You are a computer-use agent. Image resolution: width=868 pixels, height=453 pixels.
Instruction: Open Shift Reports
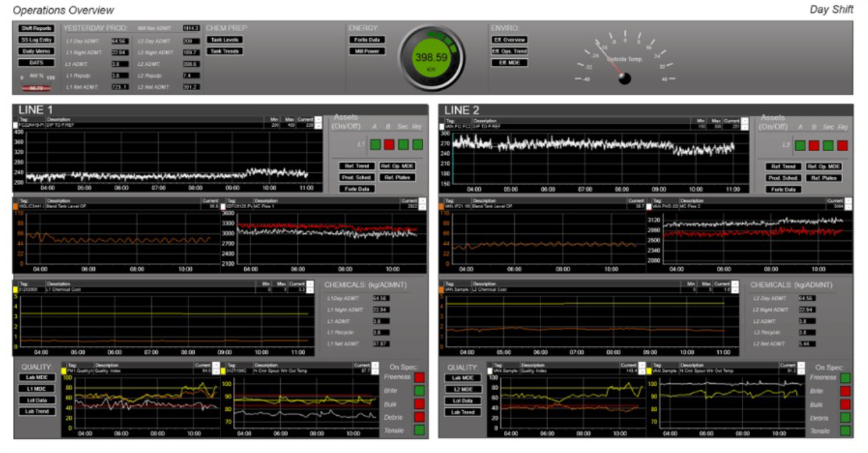[x=37, y=28]
